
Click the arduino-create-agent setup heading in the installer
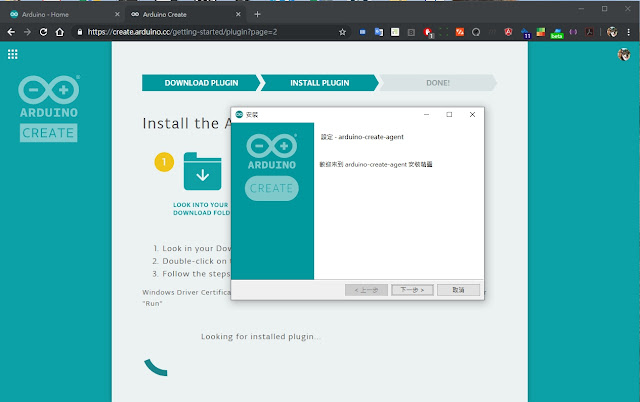[x=362, y=137]
